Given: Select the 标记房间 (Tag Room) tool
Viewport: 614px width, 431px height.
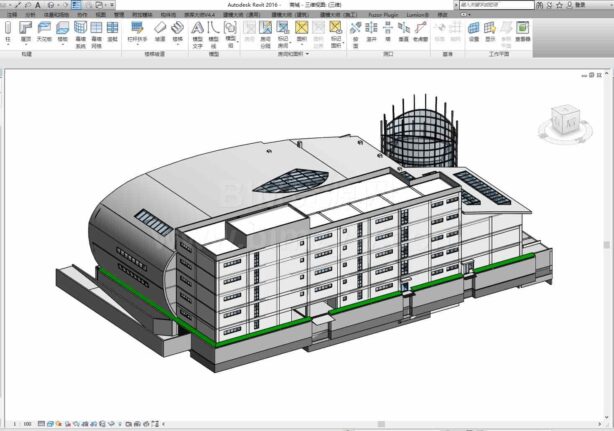Looking at the screenshot, I should pos(283,35).
